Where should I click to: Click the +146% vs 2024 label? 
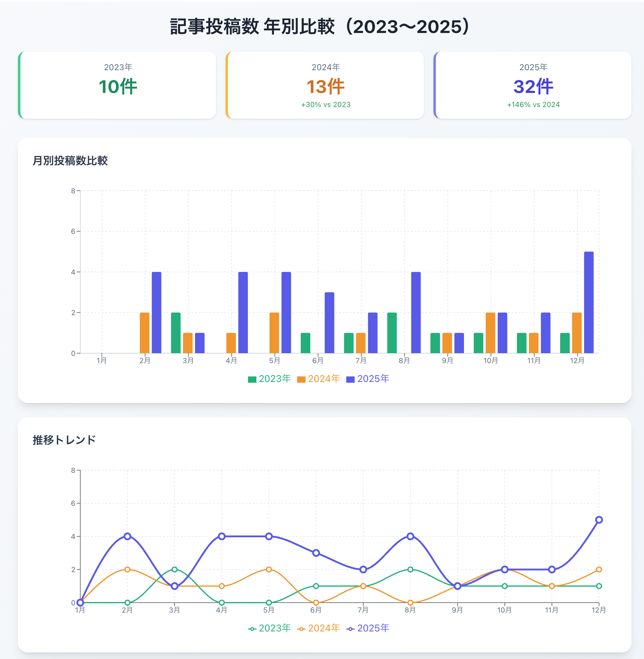pyautogui.click(x=533, y=105)
